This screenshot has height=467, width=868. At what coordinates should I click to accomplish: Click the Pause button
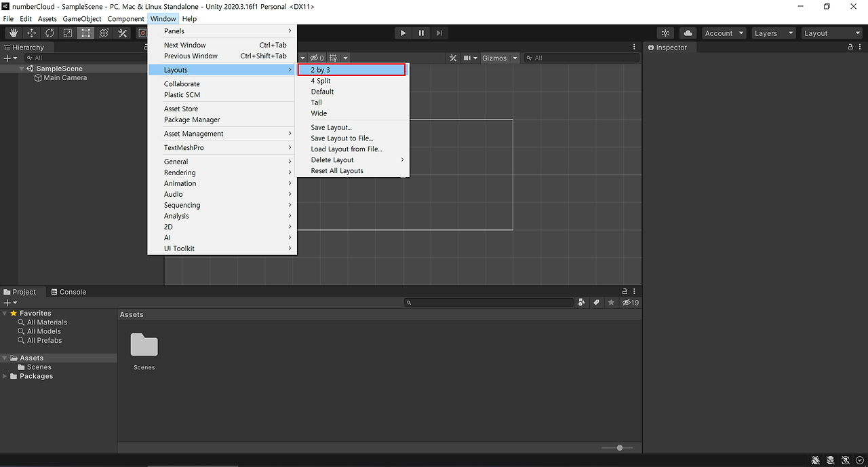point(421,33)
